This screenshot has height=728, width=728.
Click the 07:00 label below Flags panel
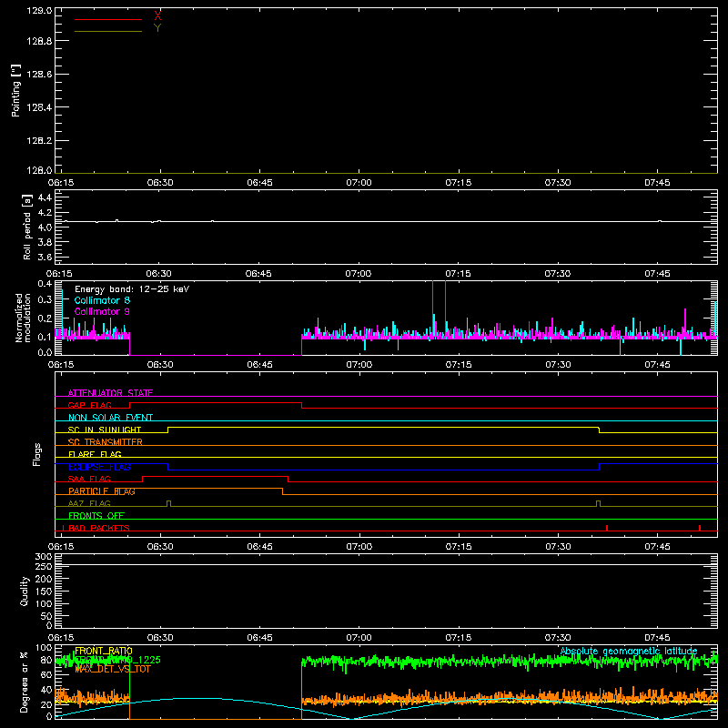(359, 547)
